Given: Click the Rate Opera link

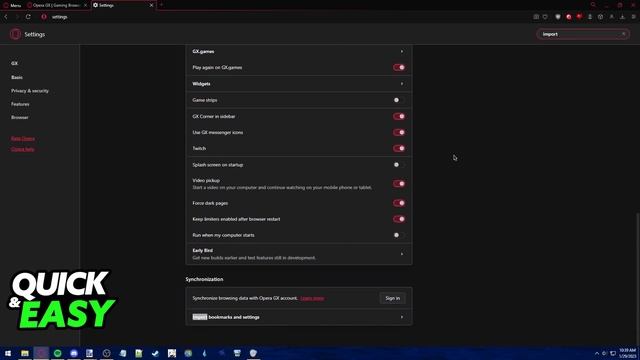Looking at the screenshot, I should click(x=23, y=139).
